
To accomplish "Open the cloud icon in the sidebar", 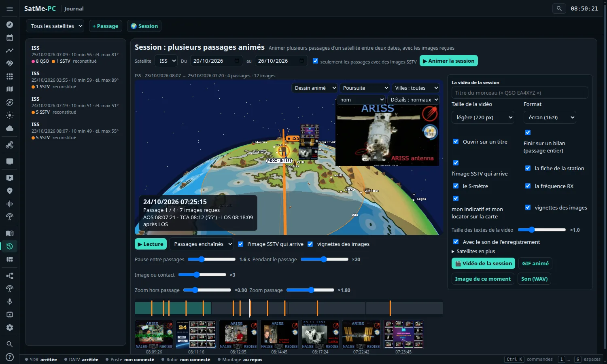I will click(x=10, y=128).
